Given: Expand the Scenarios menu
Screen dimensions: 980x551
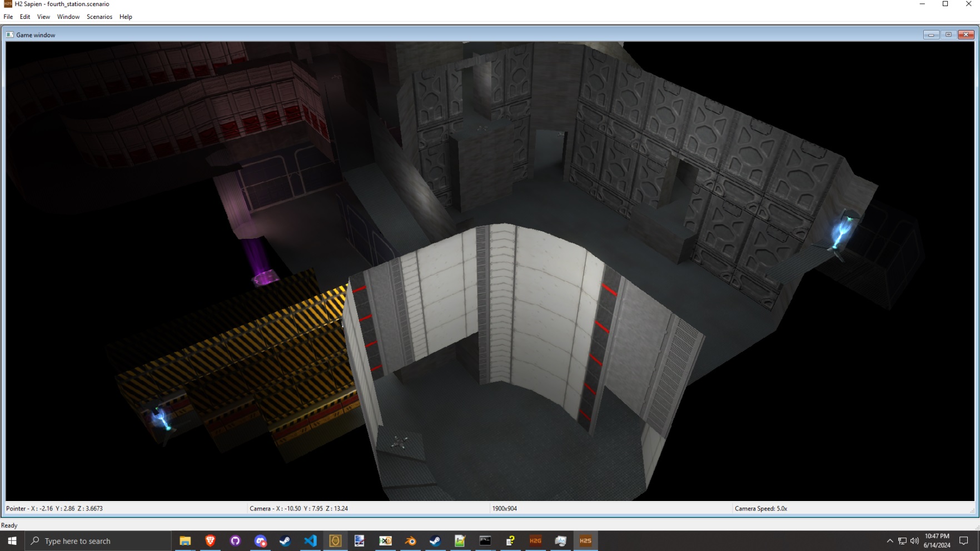Looking at the screenshot, I should [100, 17].
